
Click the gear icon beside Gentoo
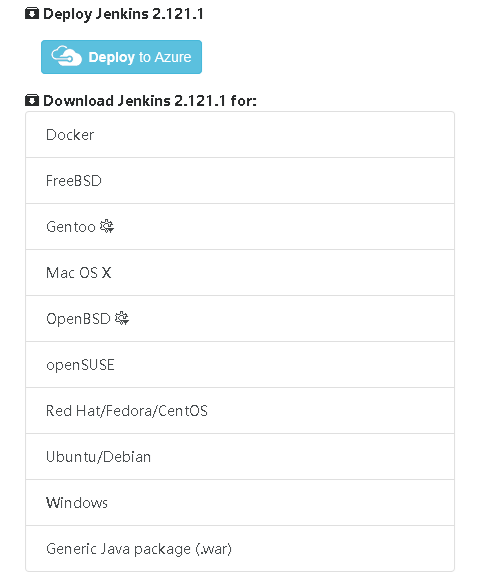point(107,226)
